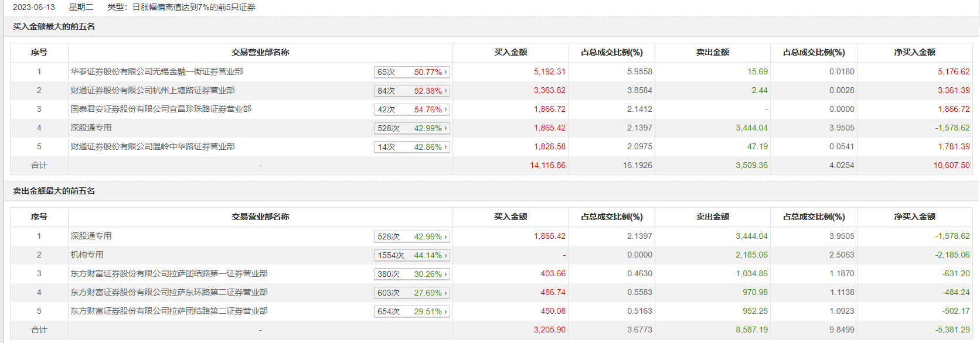Click the arrow on 654次 29.51% box
This screenshot has width=980, height=343.
446,311
